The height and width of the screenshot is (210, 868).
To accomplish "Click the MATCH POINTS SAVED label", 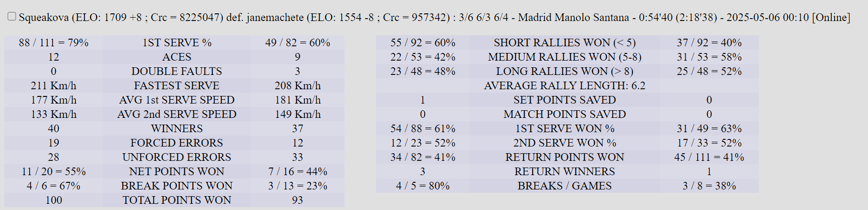I will click(x=565, y=115).
